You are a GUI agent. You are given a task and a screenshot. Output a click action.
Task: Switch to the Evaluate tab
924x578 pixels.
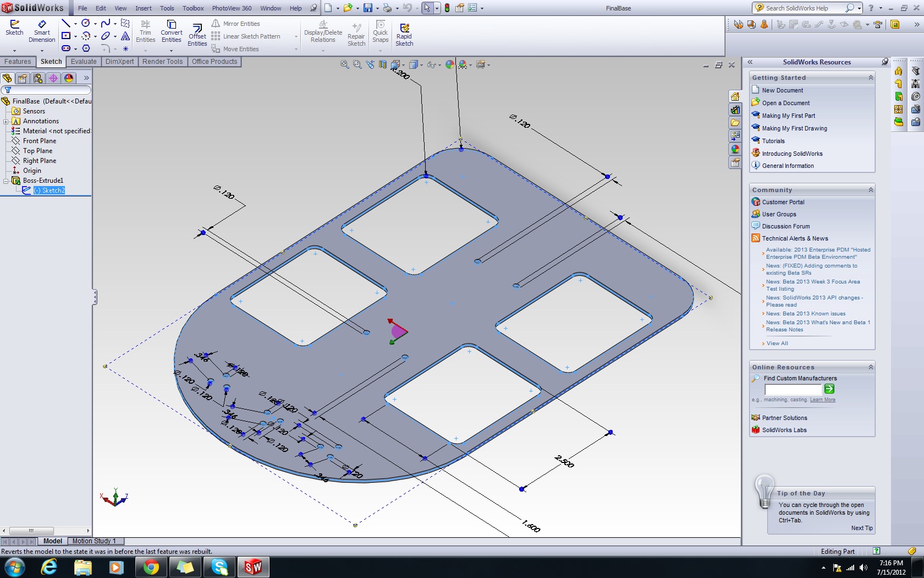point(84,62)
